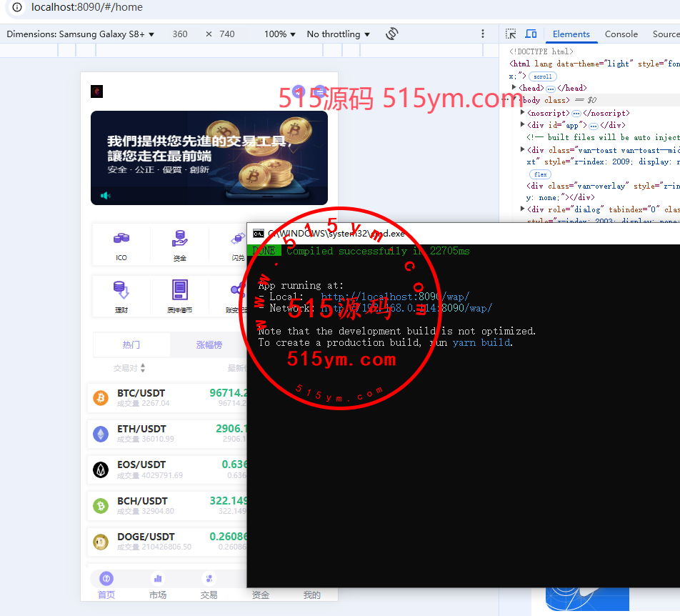This screenshot has width=680, height=616.
Task: Open the 理财 wealth management icon
Action: [121, 290]
